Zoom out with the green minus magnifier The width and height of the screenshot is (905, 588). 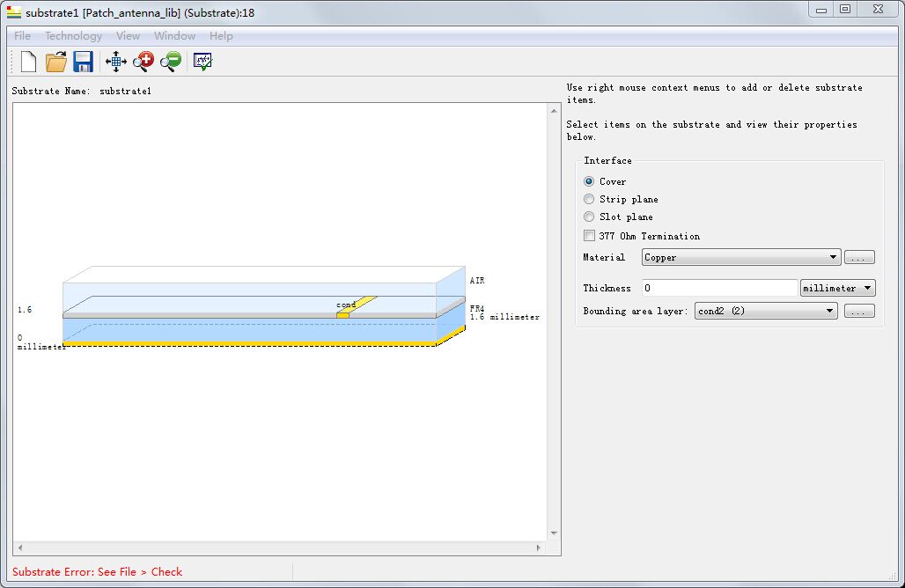click(170, 61)
